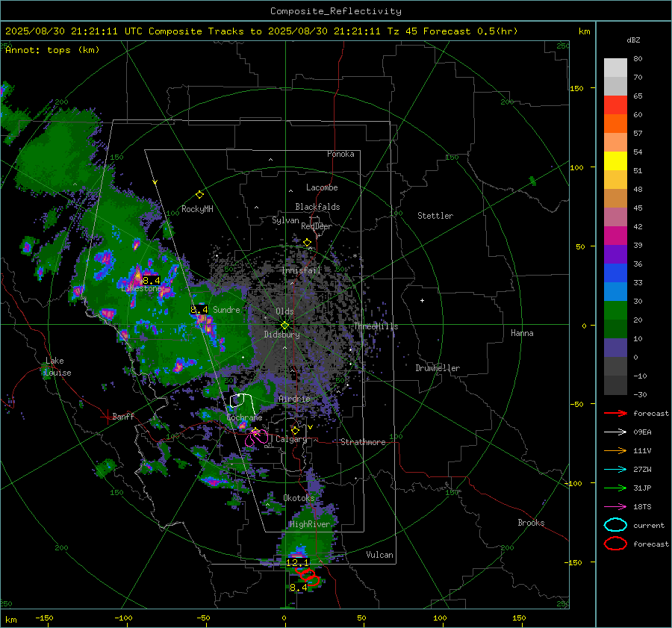Click the yellow diamond radar center at Didsbury
This screenshot has height=628, width=672.
click(284, 326)
